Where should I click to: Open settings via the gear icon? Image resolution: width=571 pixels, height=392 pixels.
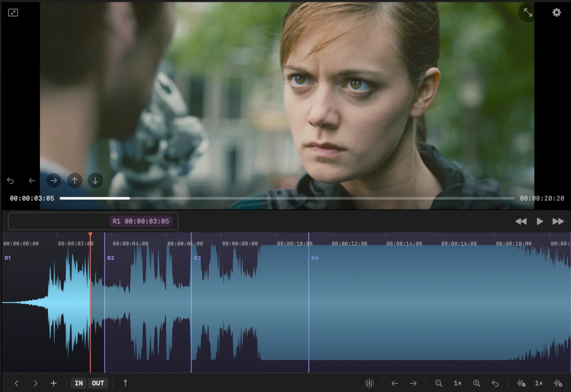556,12
